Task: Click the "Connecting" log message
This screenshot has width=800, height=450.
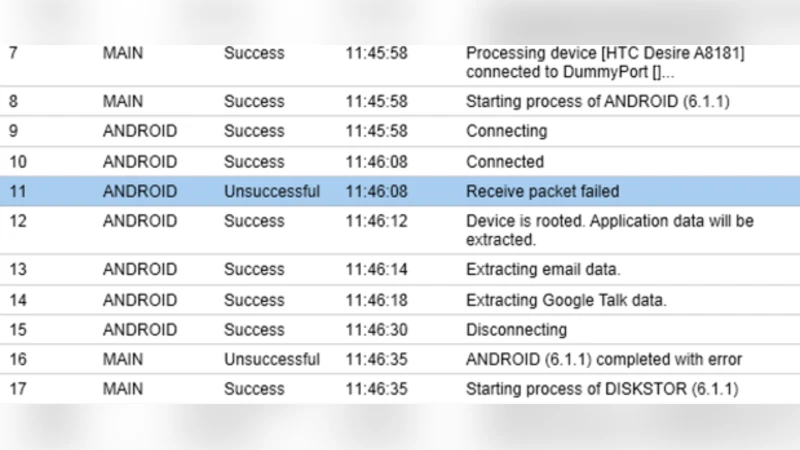Action: coord(506,131)
